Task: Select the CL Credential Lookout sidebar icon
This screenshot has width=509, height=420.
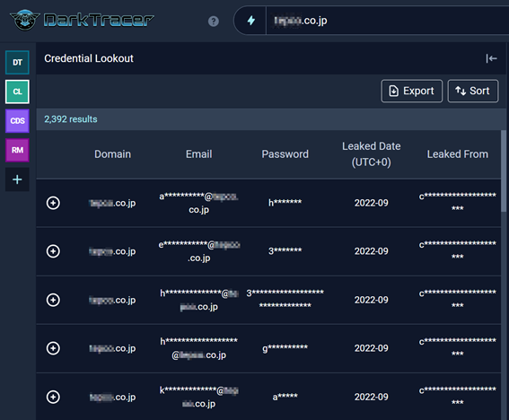Action: tap(17, 92)
